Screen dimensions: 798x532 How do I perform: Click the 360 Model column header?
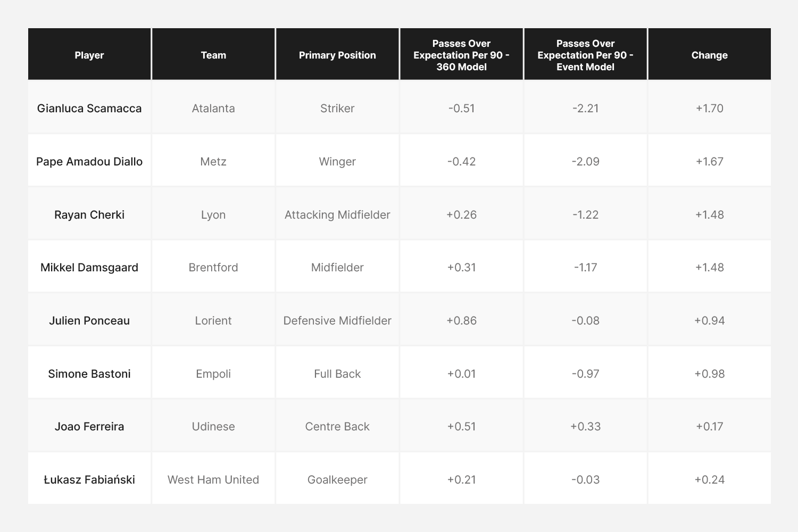(x=461, y=55)
